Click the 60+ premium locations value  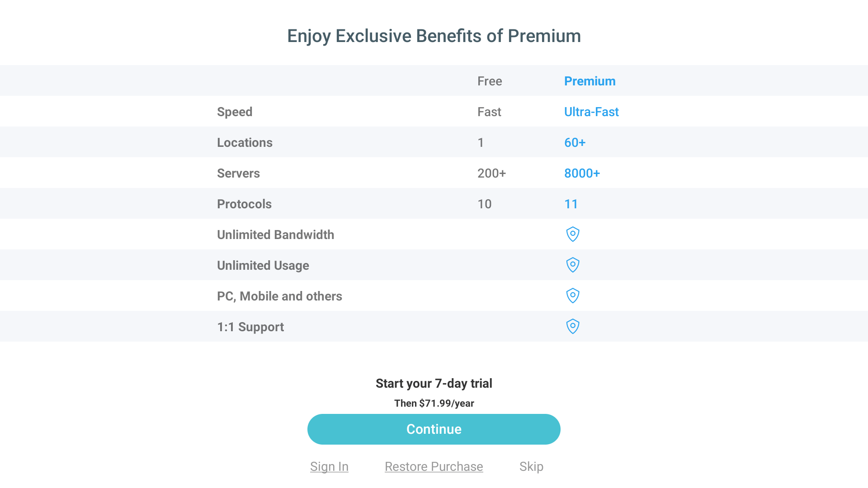pyautogui.click(x=575, y=143)
